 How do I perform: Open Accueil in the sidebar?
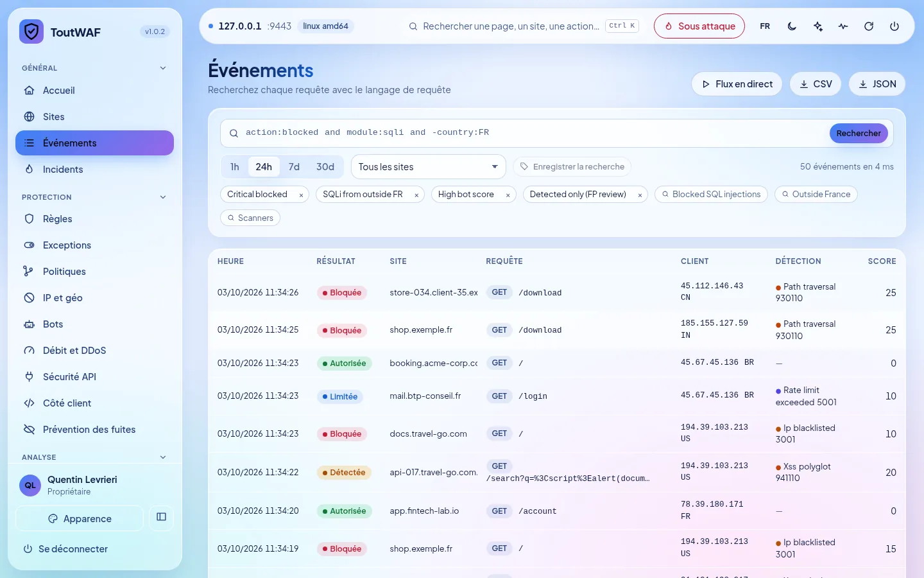94,91
